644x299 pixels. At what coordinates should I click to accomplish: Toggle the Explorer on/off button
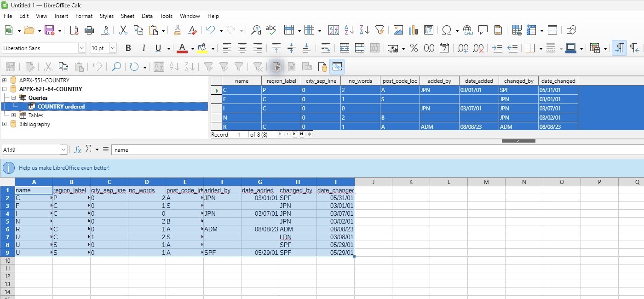337,67
